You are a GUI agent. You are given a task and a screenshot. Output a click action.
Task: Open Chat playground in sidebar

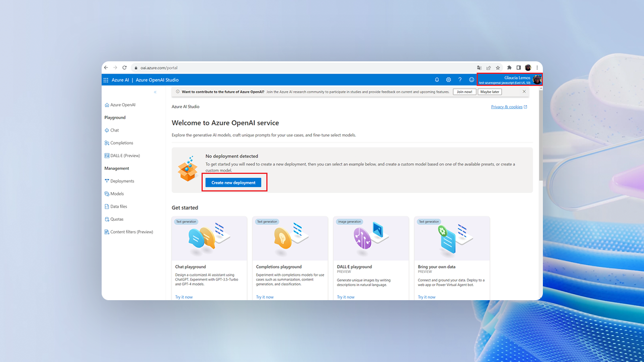tap(114, 130)
